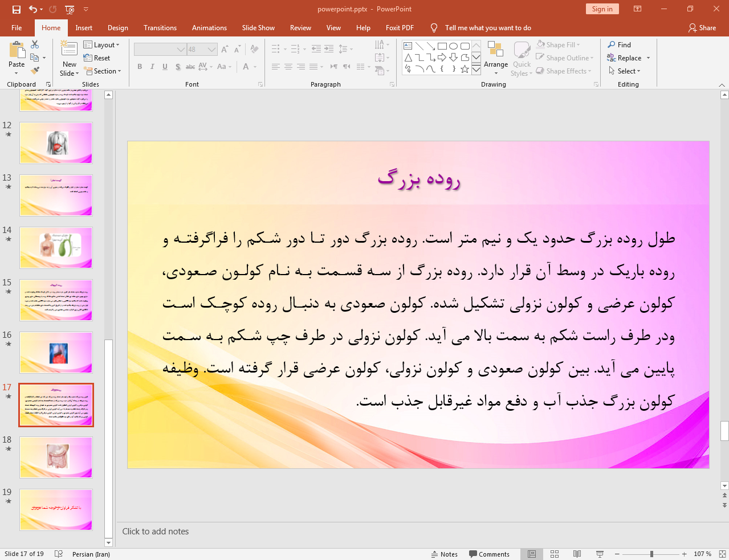
Task: Click the Share button
Action: tap(702, 28)
